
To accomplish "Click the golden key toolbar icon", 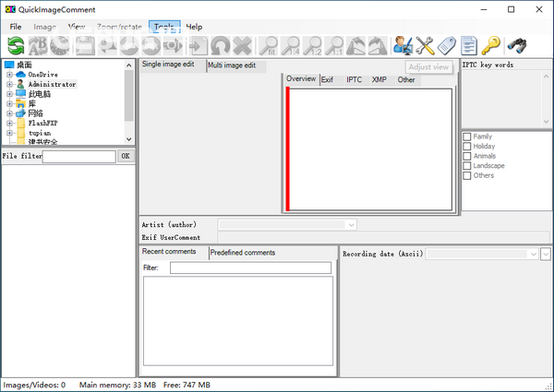I will (x=491, y=46).
